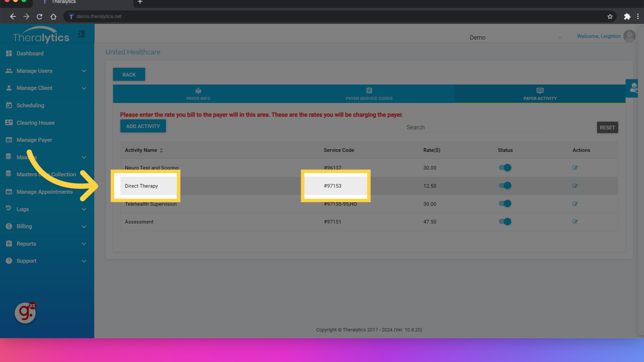This screenshot has height=362, width=644.
Task: Select the Payer Service Codes tab
Action: point(369,94)
